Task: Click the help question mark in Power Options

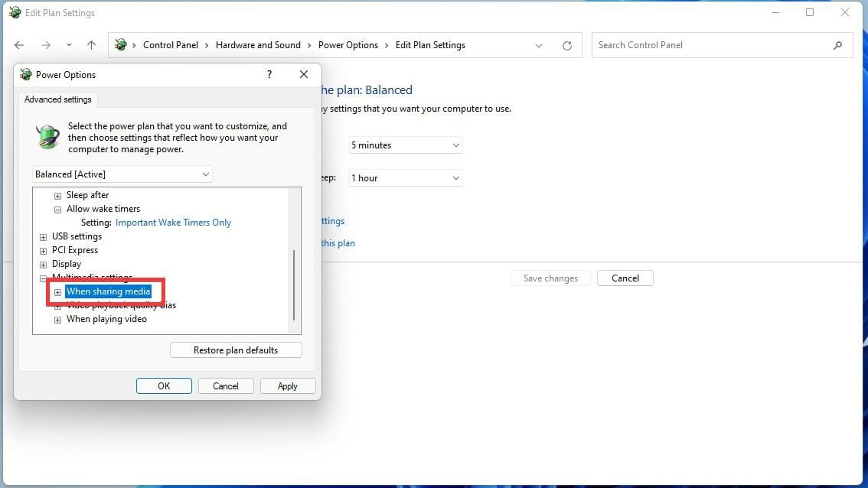Action: (x=269, y=74)
